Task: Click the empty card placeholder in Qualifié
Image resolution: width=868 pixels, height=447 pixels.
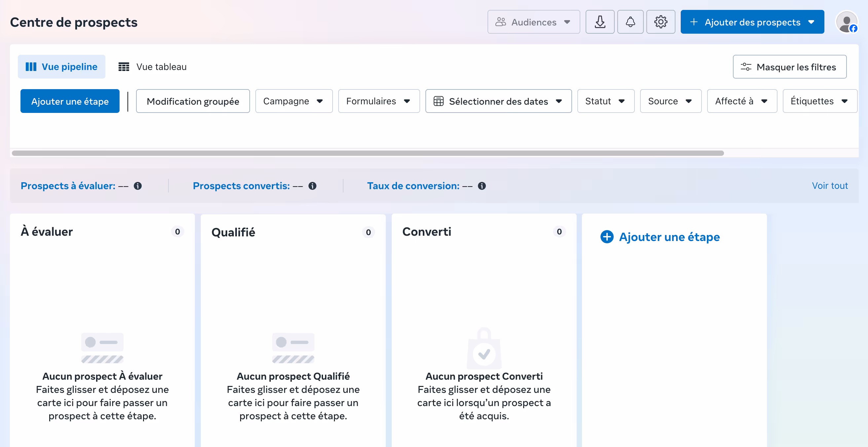Action: pyautogui.click(x=293, y=348)
